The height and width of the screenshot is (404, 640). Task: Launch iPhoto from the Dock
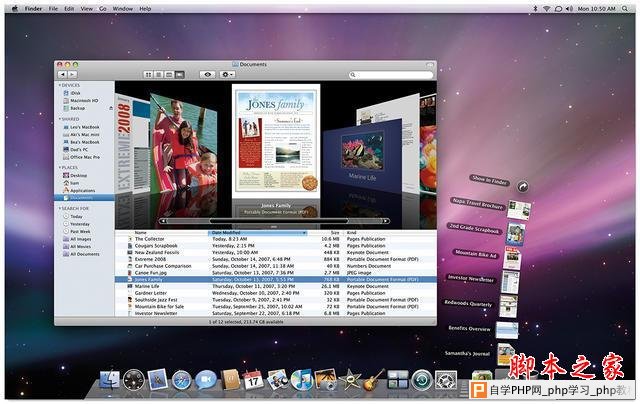(325, 380)
